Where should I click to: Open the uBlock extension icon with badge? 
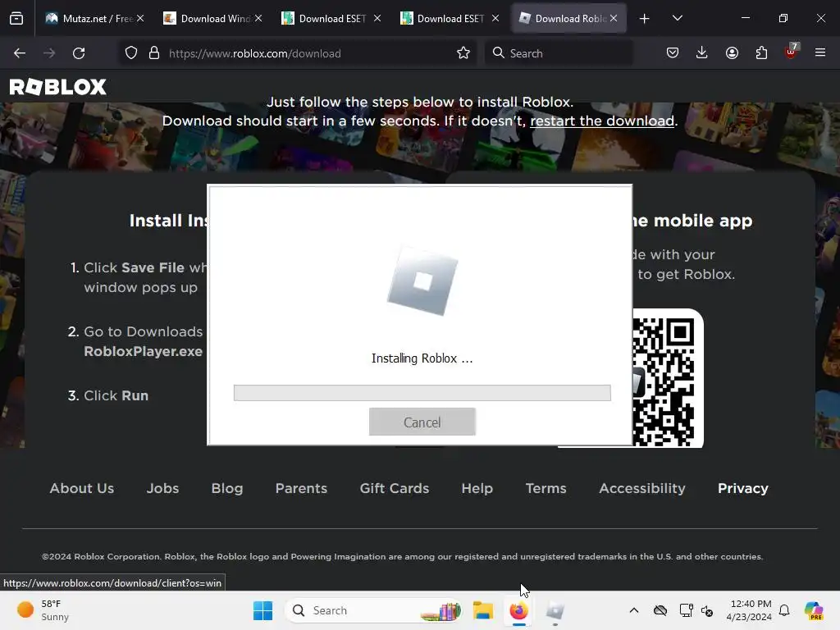pyautogui.click(x=792, y=52)
